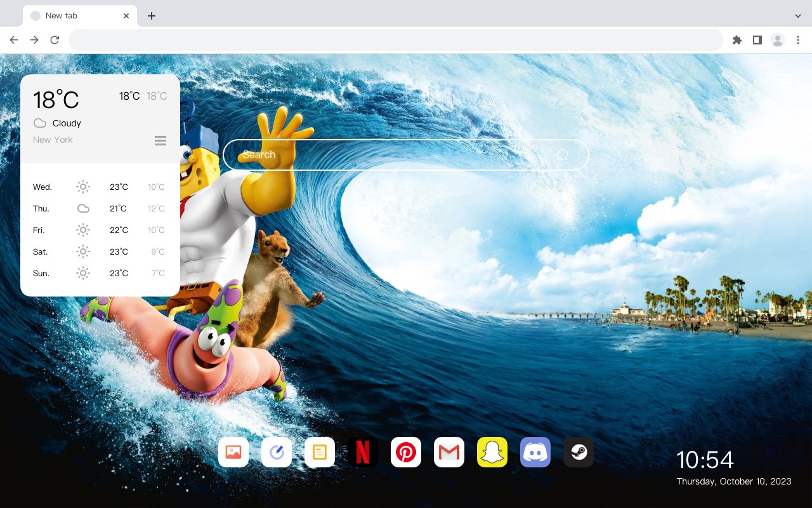
Task: Click the Sun. low temperature 7°C
Action: (x=158, y=273)
